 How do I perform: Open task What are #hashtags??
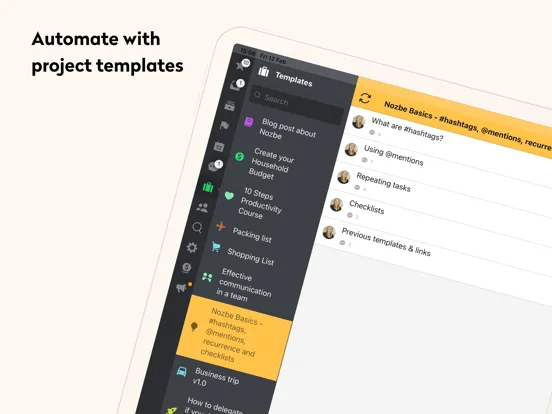[x=407, y=129]
